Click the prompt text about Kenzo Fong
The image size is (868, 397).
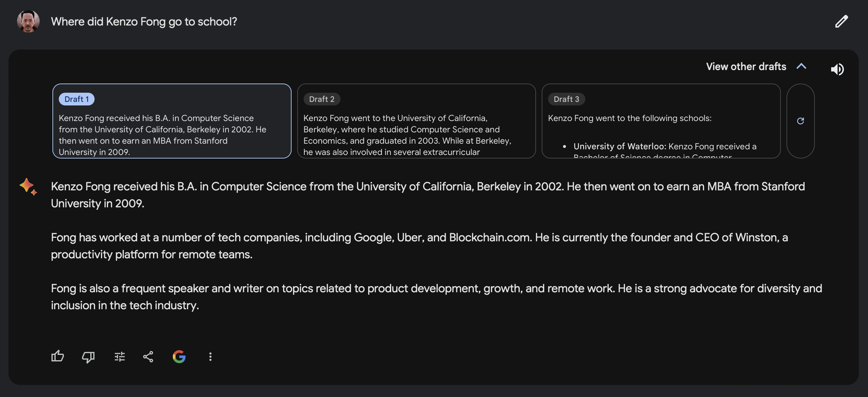coord(144,21)
